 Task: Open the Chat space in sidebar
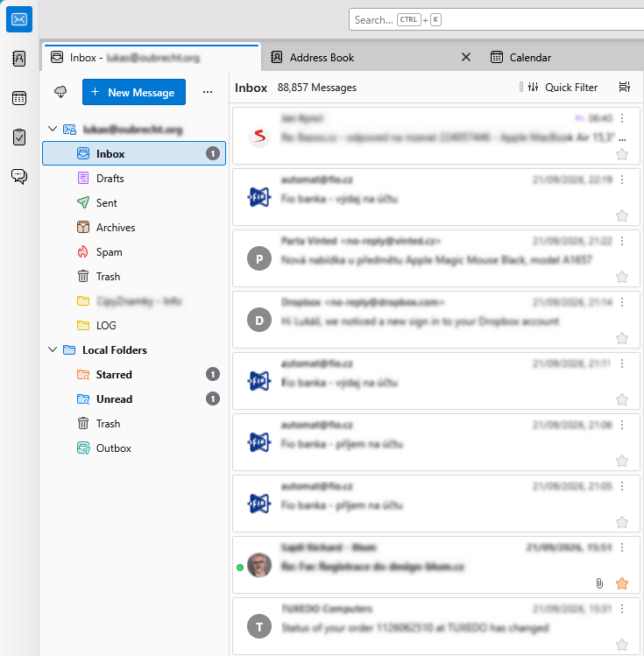[19, 176]
